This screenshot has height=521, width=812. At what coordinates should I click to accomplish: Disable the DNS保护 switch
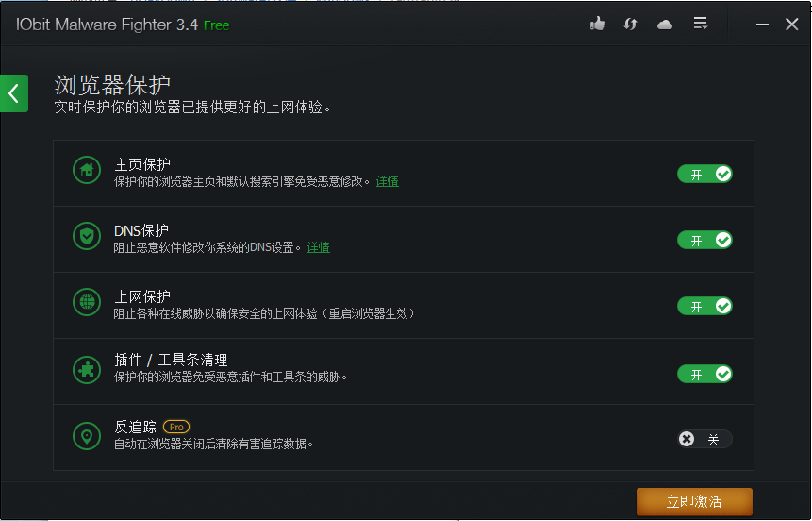click(704, 240)
